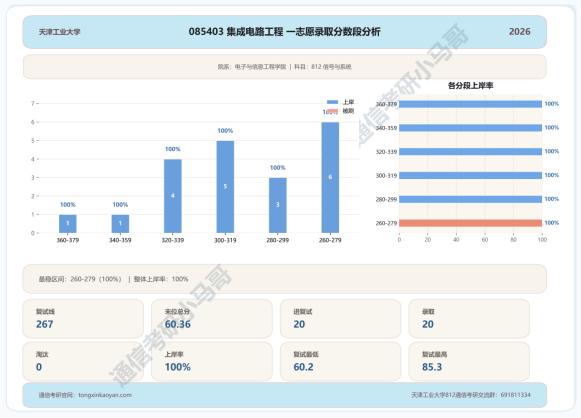Click the 录取 value 20
581x418 pixels.
pyautogui.click(x=428, y=324)
